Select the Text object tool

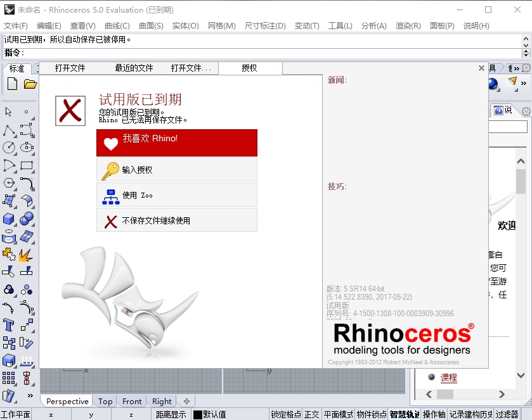(9, 326)
